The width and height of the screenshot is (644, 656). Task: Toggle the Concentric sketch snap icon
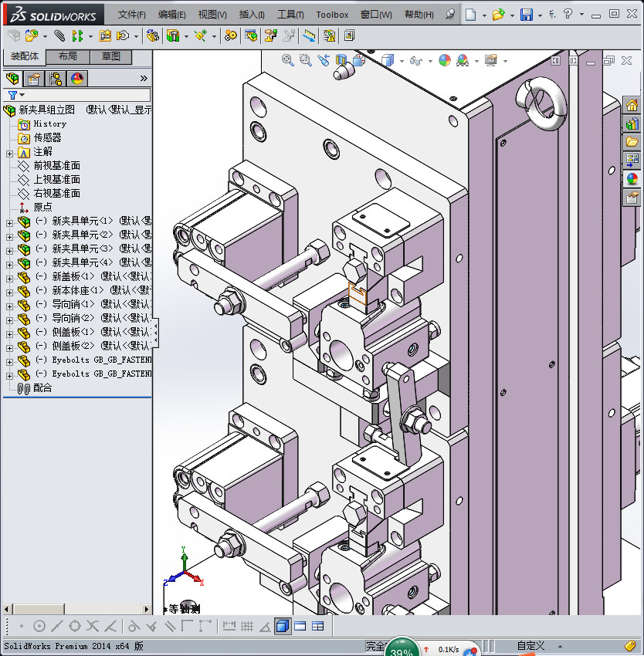39,627
